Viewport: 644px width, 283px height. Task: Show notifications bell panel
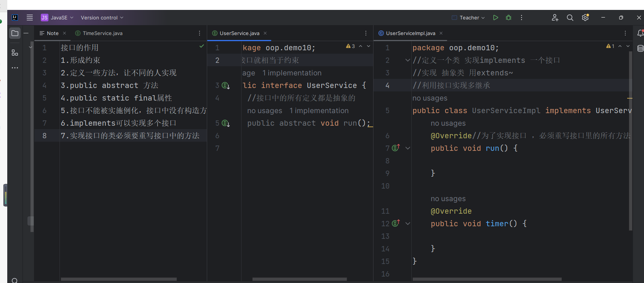640,33
